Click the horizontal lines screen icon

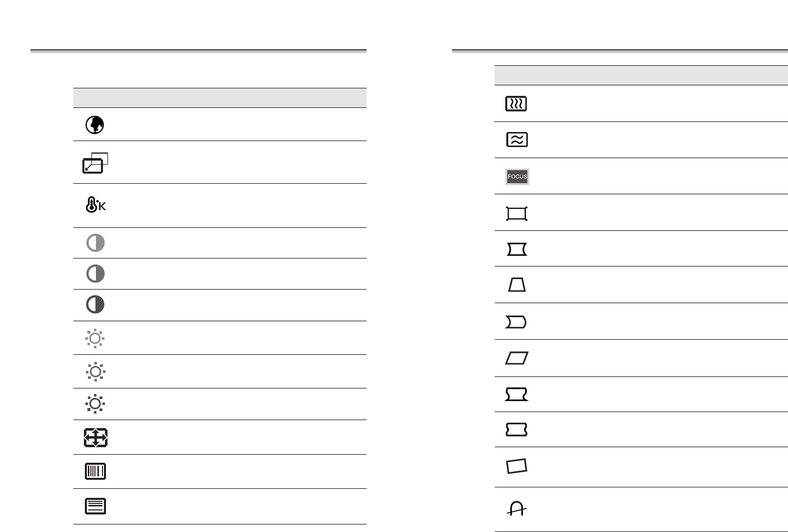[x=95, y=506]
